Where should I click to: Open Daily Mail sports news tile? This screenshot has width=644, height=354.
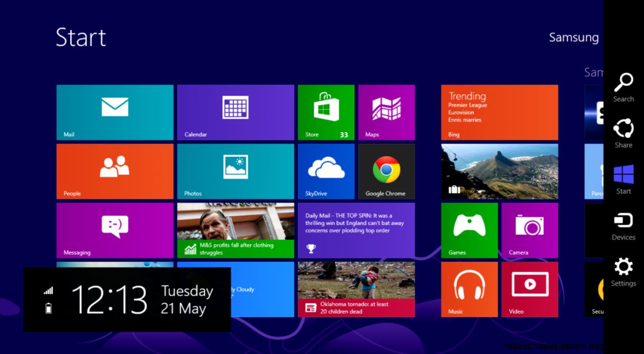[x=356, y=230]
